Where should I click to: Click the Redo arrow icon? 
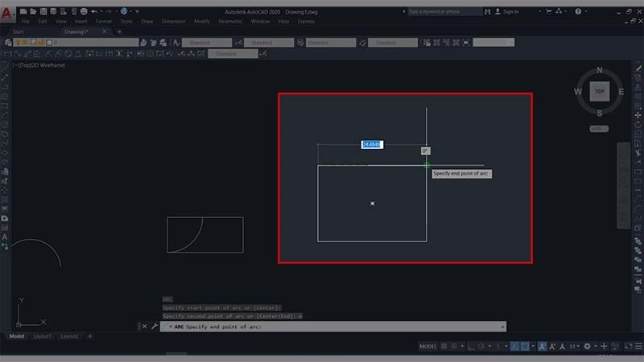109,11
